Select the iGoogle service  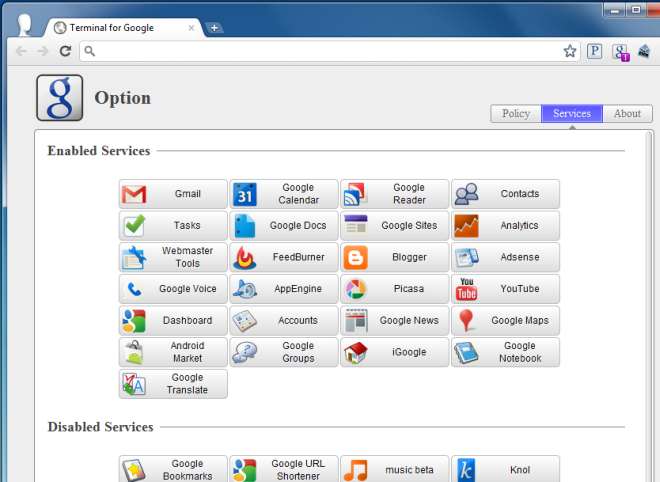coord(394,352)
